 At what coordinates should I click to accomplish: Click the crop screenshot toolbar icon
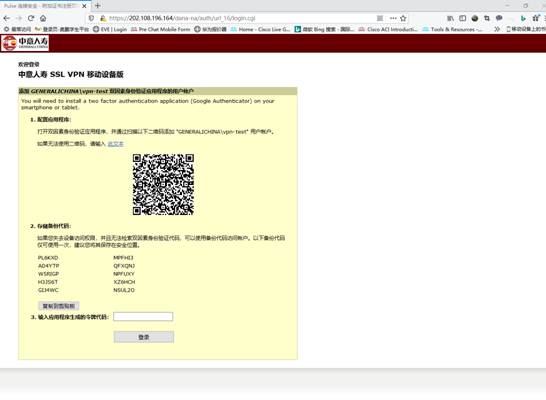point(487,18)
